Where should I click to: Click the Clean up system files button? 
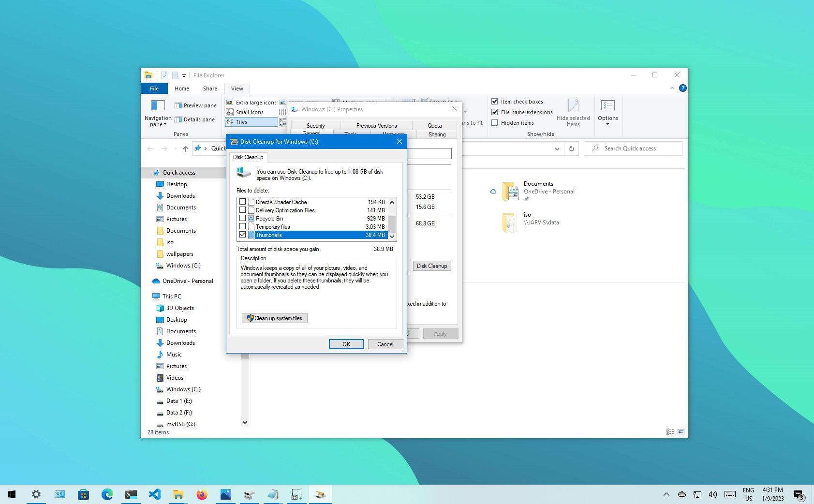274,318
